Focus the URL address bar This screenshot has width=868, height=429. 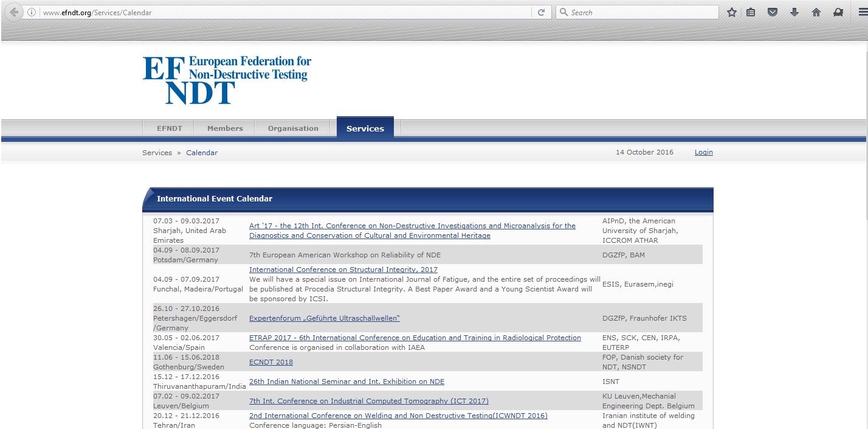click(286, 12)
